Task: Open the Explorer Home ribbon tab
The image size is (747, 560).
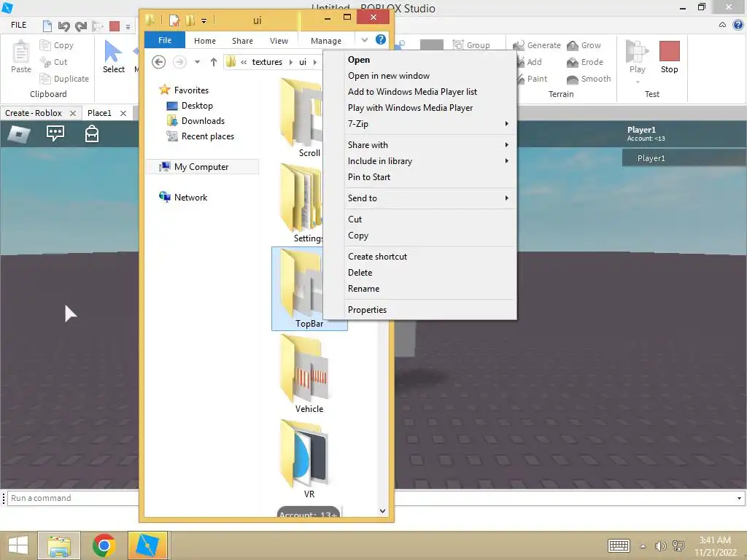Action: pos(205,41)
